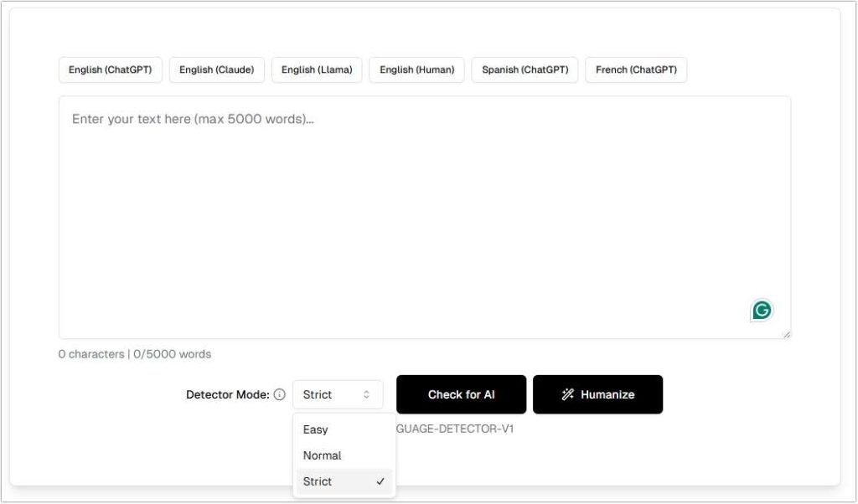Click the info icon beside Detector Mode
This screenshot has height=504, width=858.
[x=280, y=394]
